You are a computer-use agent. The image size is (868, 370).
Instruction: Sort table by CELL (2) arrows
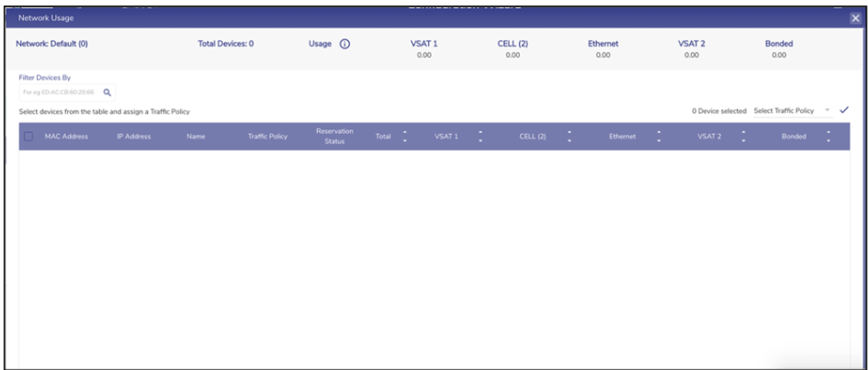point(569,137)
